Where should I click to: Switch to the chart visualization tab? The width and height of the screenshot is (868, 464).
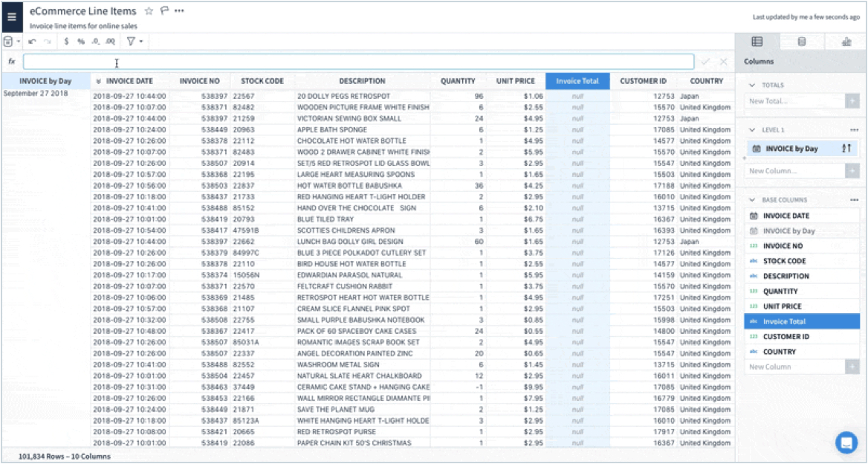coord(846,42)
